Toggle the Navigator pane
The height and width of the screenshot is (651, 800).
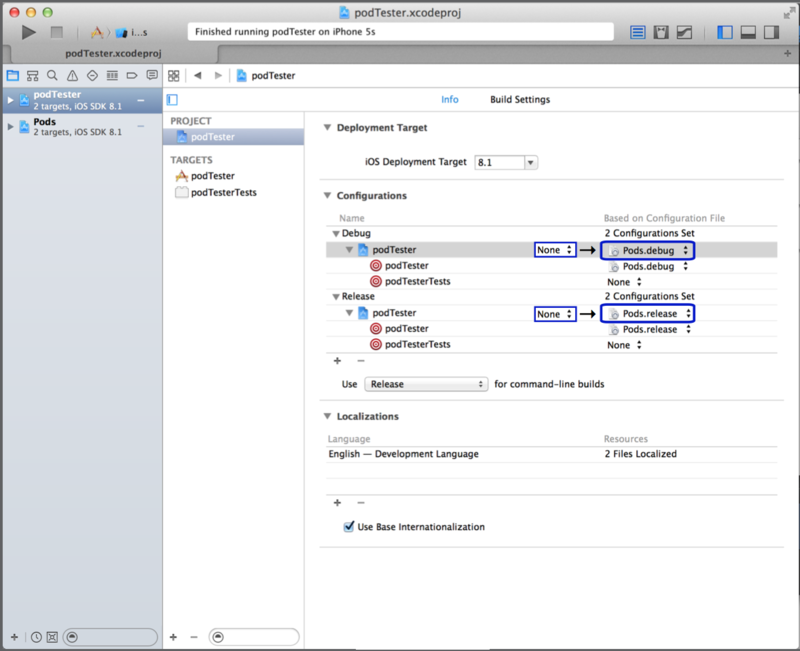(724, 32)
